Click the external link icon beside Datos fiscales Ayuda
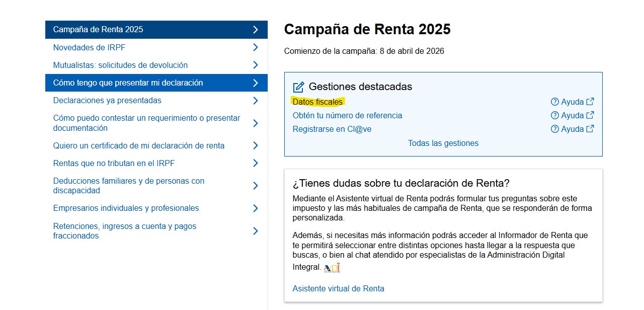644x310 pixels. [x=590, y=102]
